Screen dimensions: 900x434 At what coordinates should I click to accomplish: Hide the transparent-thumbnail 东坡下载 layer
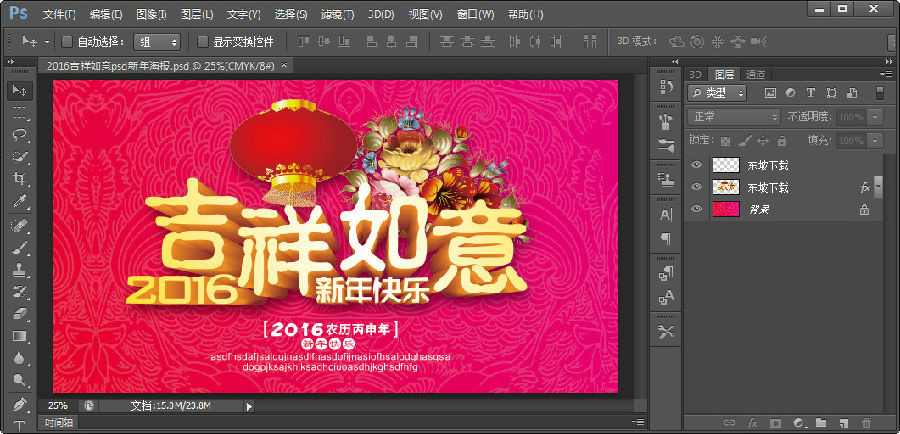click(697, 165)
